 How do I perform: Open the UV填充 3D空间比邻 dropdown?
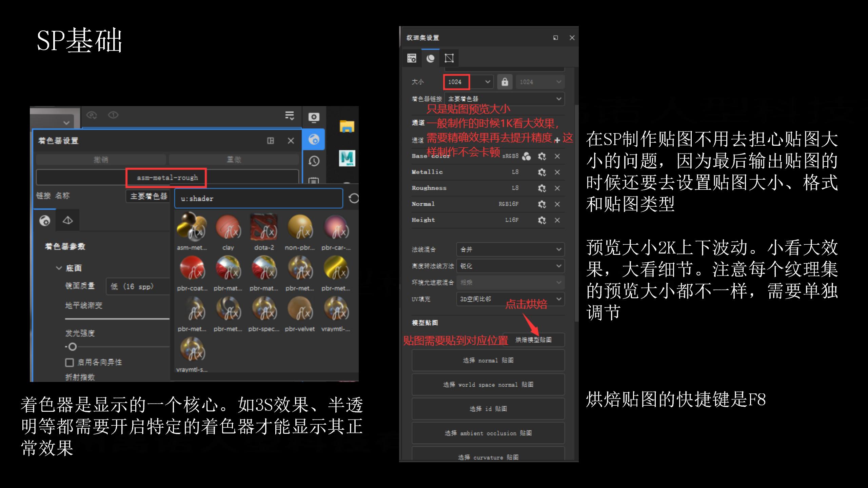pos(511,299)
